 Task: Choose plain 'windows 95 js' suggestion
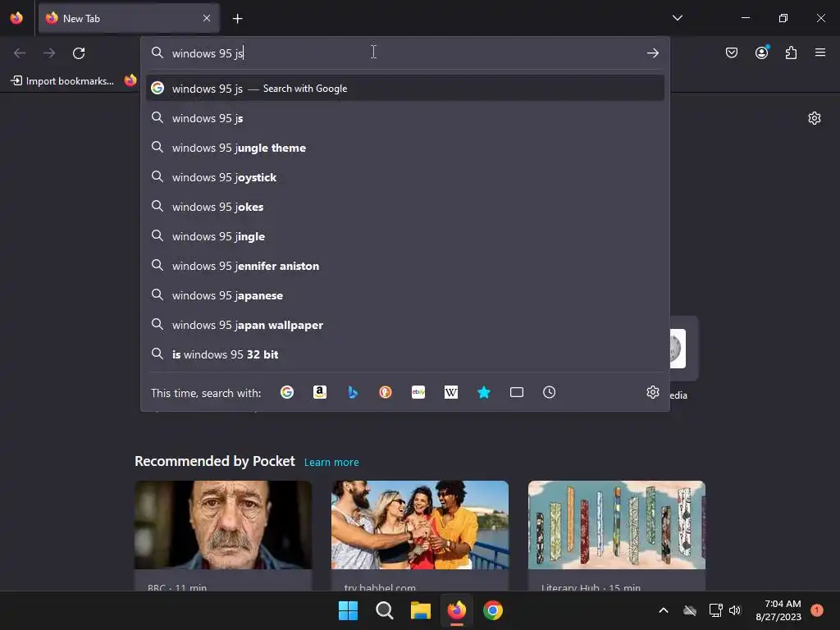[x=405, y=118]
